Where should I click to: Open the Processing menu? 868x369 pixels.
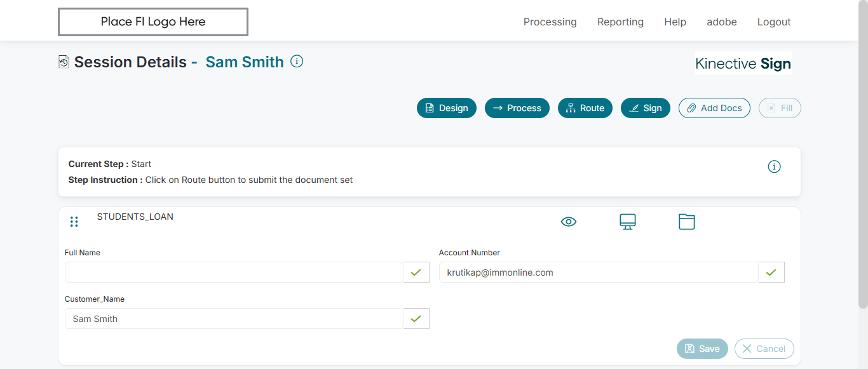coord(550,22)
